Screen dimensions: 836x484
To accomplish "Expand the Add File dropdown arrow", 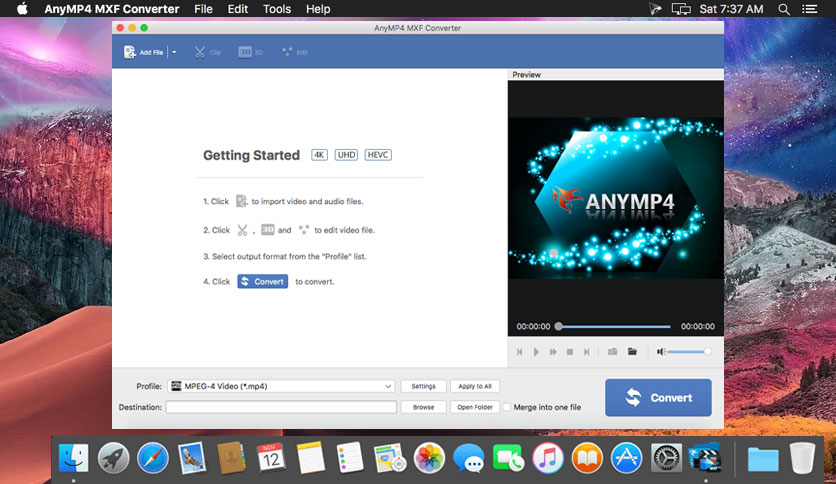I will [x=174, y=52].
